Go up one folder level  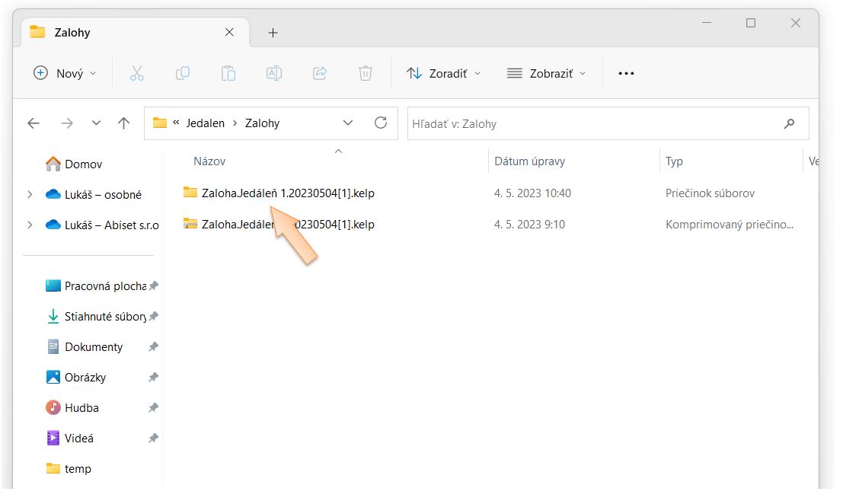click(124, 123)
